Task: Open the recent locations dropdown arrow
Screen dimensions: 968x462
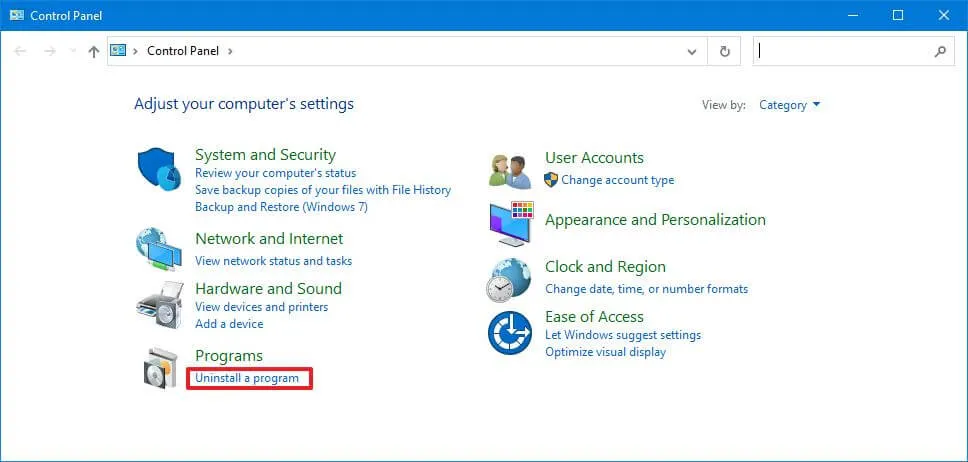Action: [72, 51]
